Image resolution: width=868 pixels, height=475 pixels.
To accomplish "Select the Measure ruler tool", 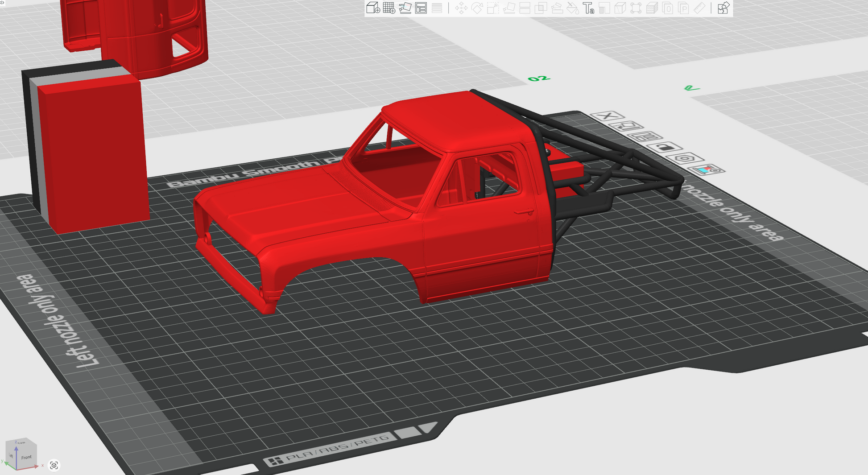I will pos(699,8).
